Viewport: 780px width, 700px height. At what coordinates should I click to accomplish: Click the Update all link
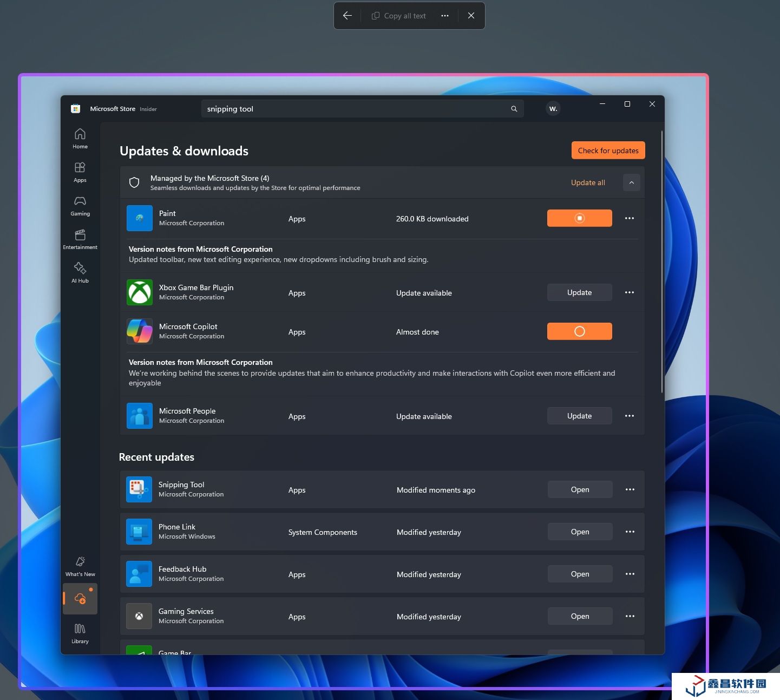588,182
